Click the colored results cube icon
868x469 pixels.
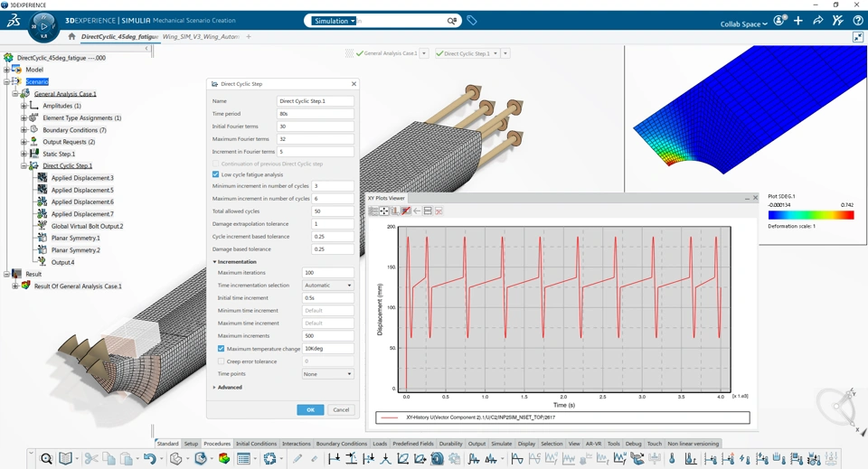[224, 458]
